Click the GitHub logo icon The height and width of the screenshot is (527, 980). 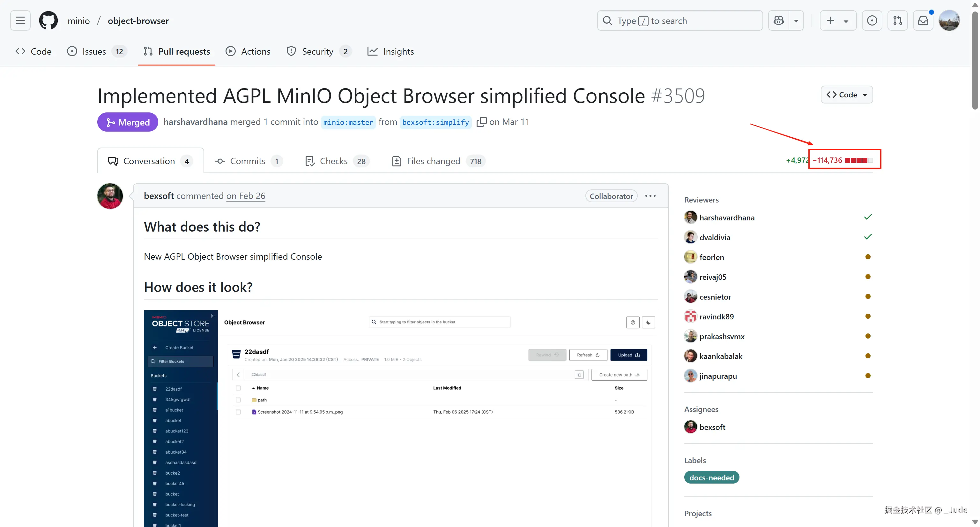48,20
